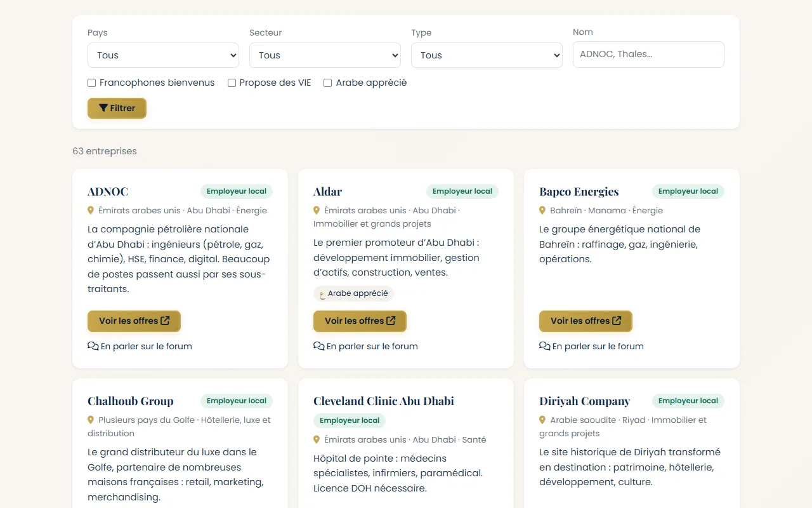
Task: Select the Chalhoub Group company title
Action: tap(131, 401)
